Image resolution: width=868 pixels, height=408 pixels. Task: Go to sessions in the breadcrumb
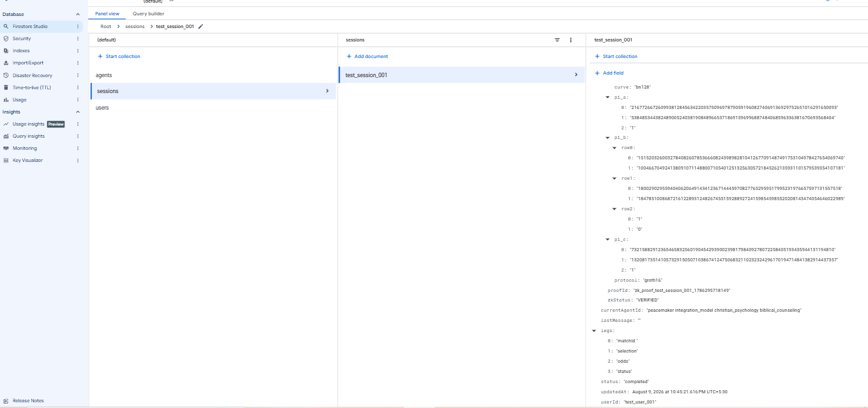coord(135,27)
